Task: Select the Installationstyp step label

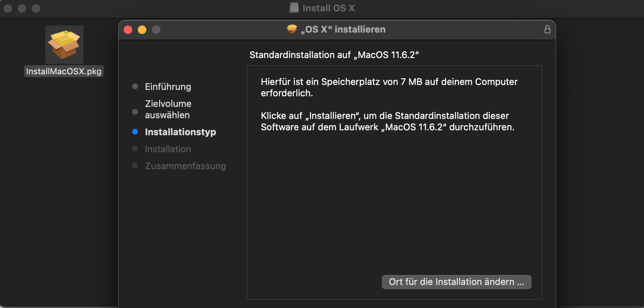Action: click(180, 132)
